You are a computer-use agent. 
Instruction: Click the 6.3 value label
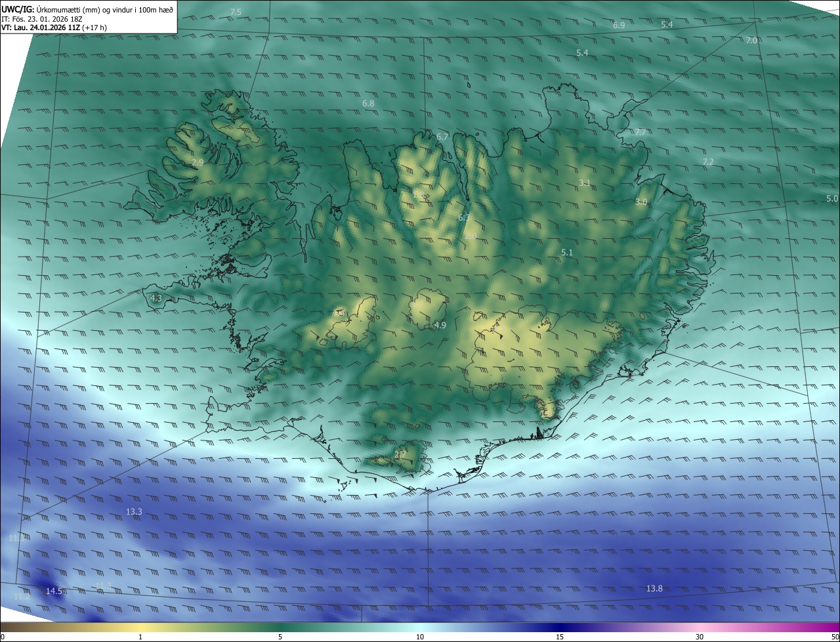coord(463,217)
